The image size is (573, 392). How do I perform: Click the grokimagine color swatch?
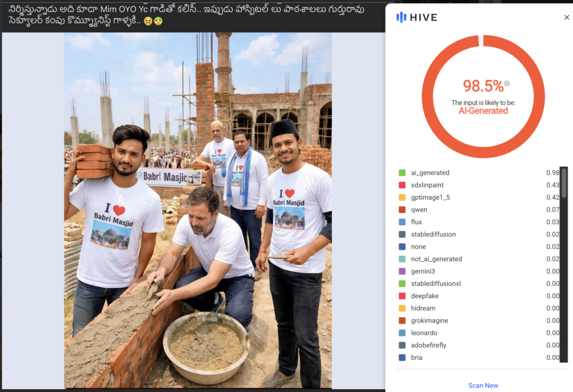(x=402, y=320)
